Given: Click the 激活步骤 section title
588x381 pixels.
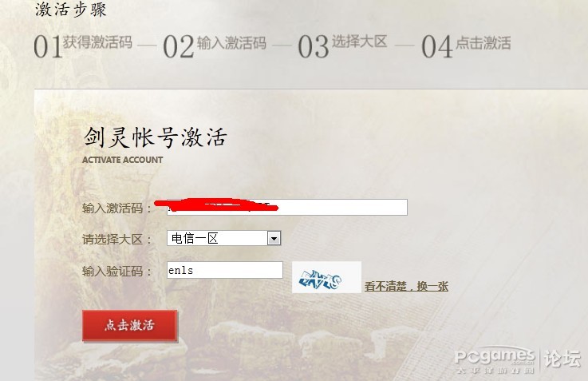Looking at the screenshot, I should click(70, 10).
